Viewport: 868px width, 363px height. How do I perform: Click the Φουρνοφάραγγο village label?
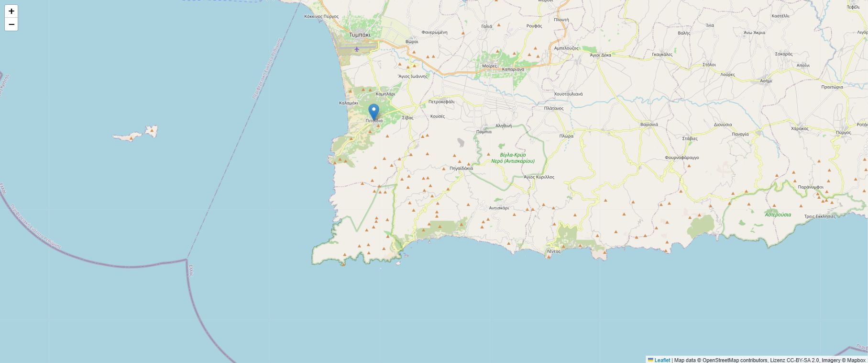click(x=681, y=158)
